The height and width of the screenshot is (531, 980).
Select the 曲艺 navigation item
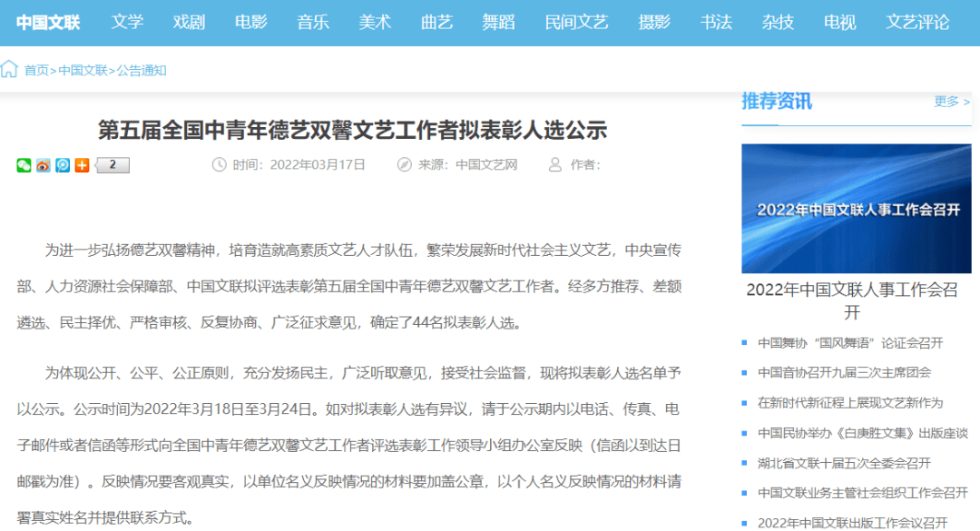click(x=436, y=23)
